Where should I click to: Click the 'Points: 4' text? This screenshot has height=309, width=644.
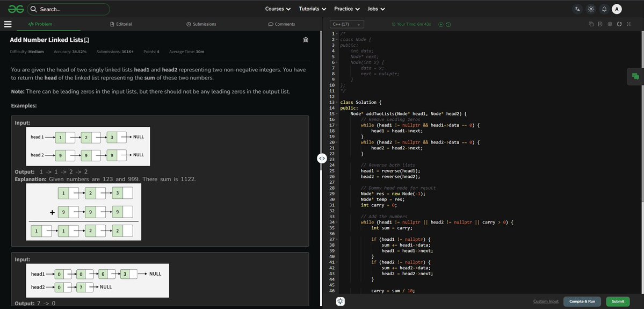151,52
